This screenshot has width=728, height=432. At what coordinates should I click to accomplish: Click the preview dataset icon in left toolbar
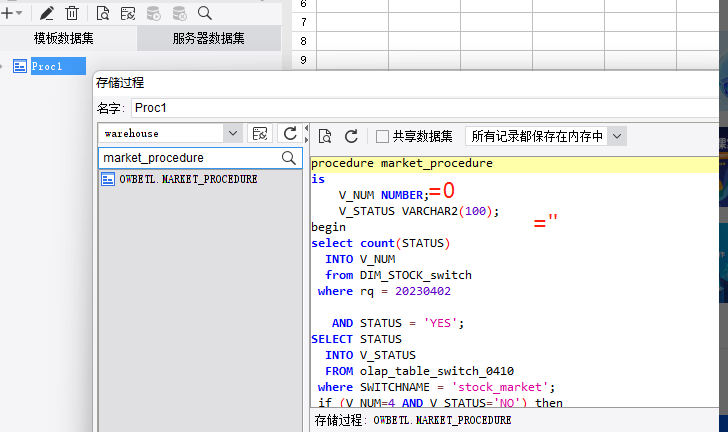tap(103, 13)
